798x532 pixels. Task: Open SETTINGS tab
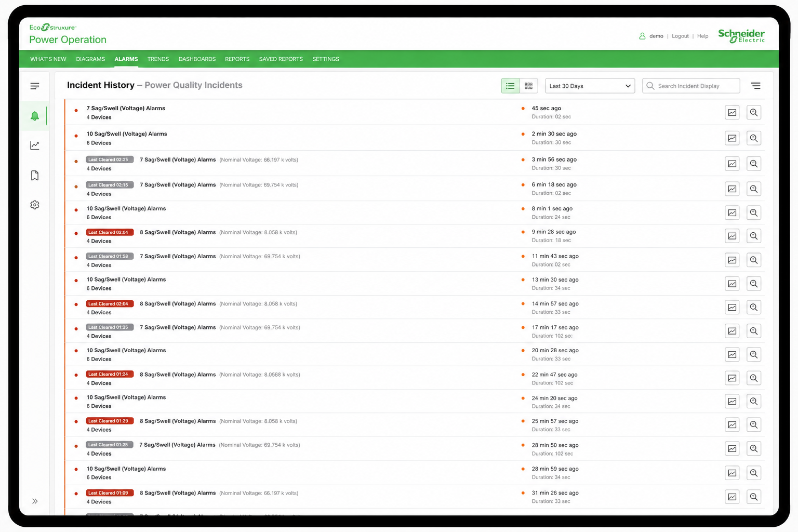click(x=326, y=59)
